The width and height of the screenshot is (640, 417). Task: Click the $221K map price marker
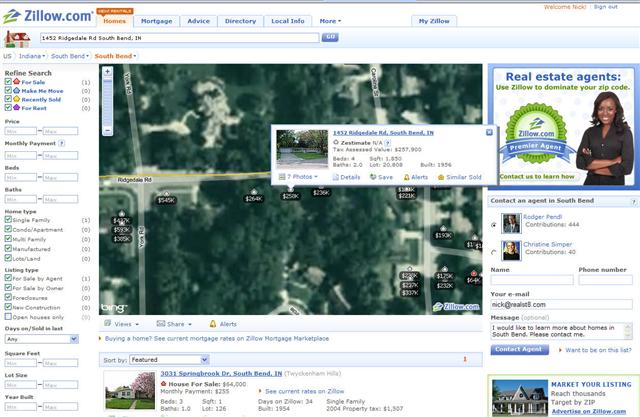pos(407,196)
